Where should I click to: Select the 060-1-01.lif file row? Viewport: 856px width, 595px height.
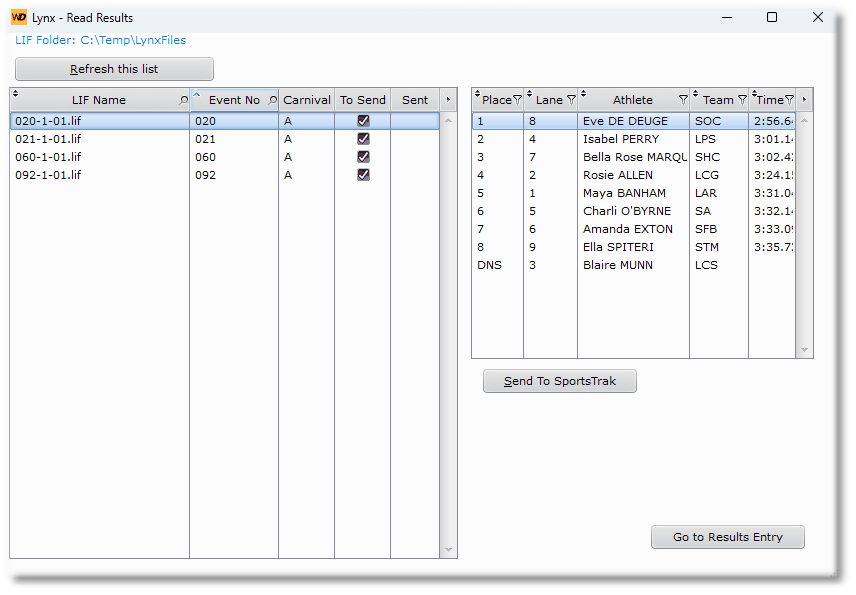224,157
